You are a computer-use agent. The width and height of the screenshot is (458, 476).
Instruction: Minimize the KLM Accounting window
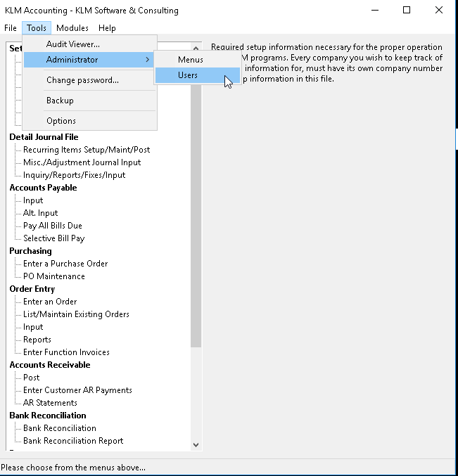coord(375,10)
